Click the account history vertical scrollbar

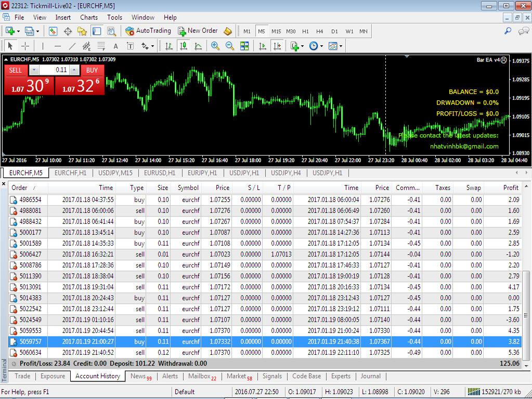click(x=526, y=315)
